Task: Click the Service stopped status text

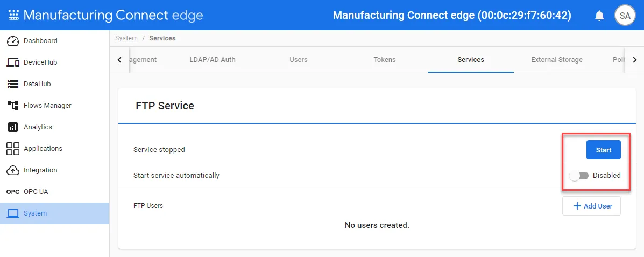Action: pos(159,150)
